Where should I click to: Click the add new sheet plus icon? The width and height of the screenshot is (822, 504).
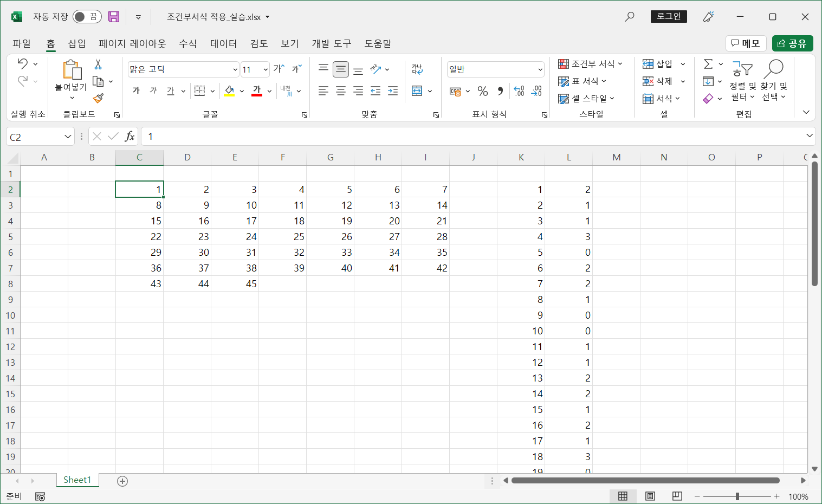pos(122,481)
